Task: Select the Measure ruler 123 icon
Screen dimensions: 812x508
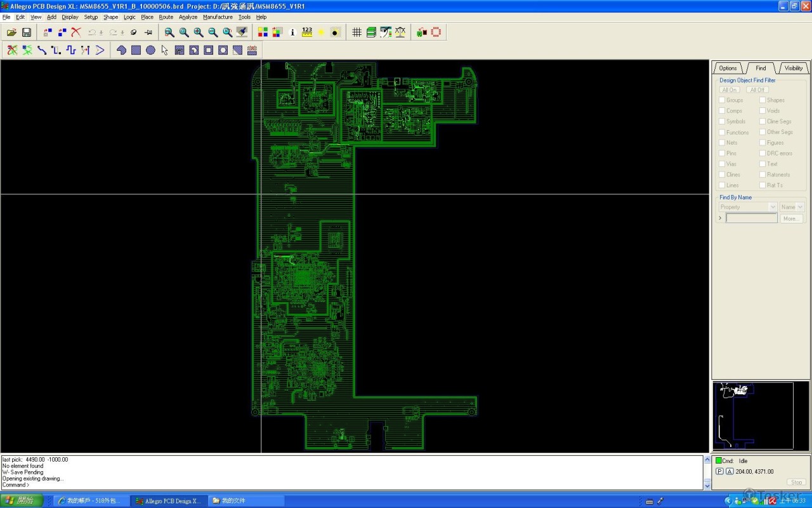Action: coord(307,32)
